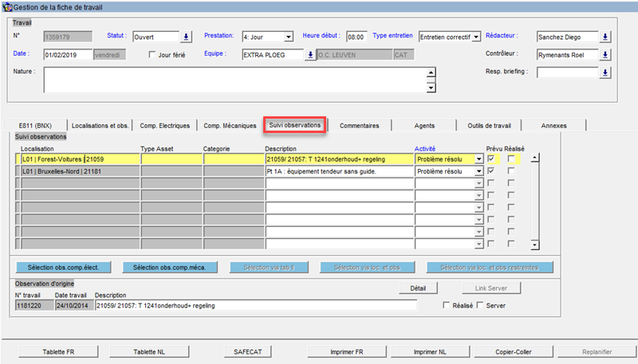The height and width of the screenshot is (364, 638).
Task: Go to the Agents tab
Action: point(424,126)
